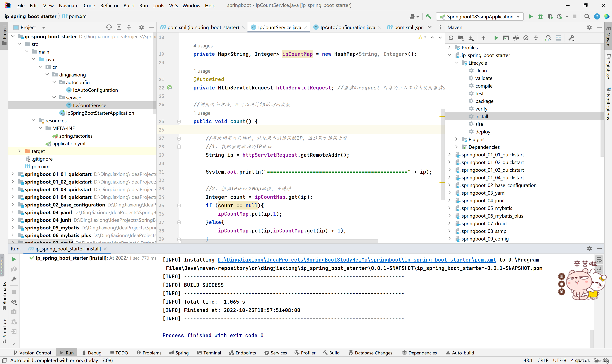Click the warnings indicator in editor
Image resolution: width=612 pixels, height=364 pixels.
click(422, 37)
